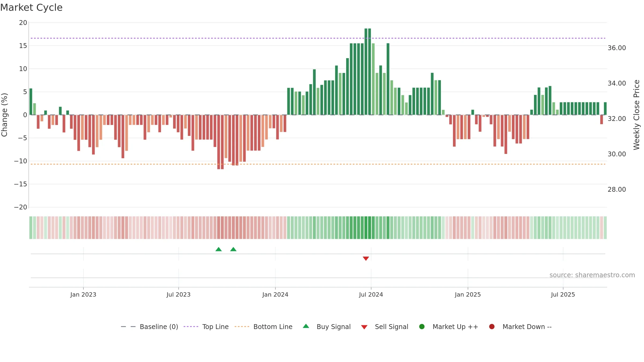Click the orange dashed Bottom Line legend sample
644x362 pixels.
point(242,327)
